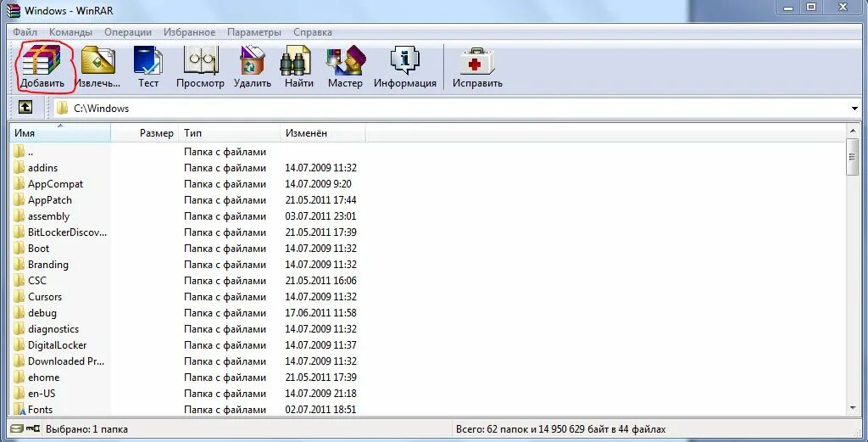The image size is (868, 442).
Task: Select the en-US folder name
Action: tap(42, 394)
